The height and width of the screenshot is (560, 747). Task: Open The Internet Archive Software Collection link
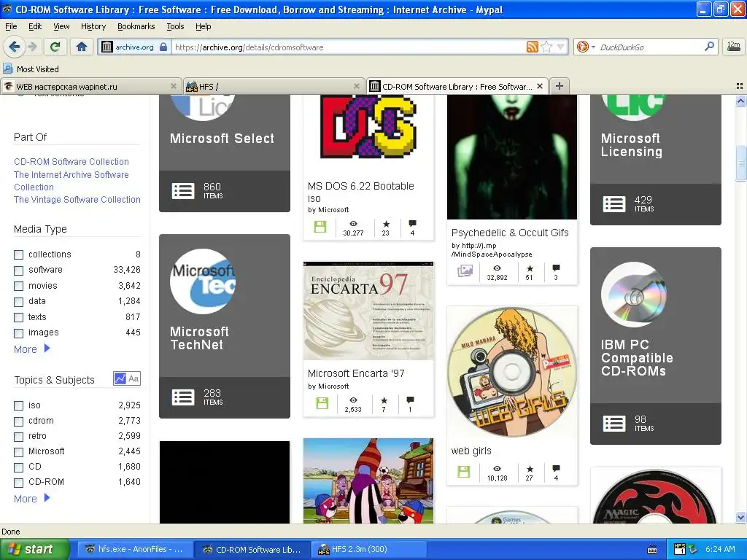[x=71, y=181]
